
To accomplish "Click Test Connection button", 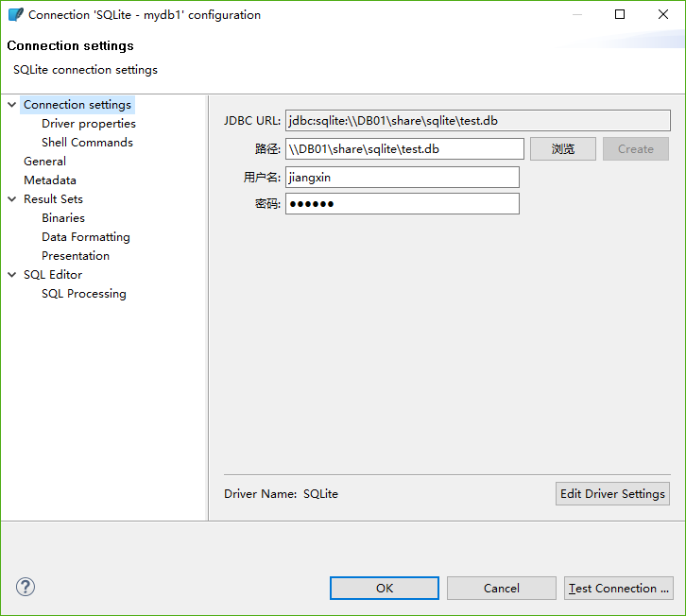I will [x=619, y=588].
